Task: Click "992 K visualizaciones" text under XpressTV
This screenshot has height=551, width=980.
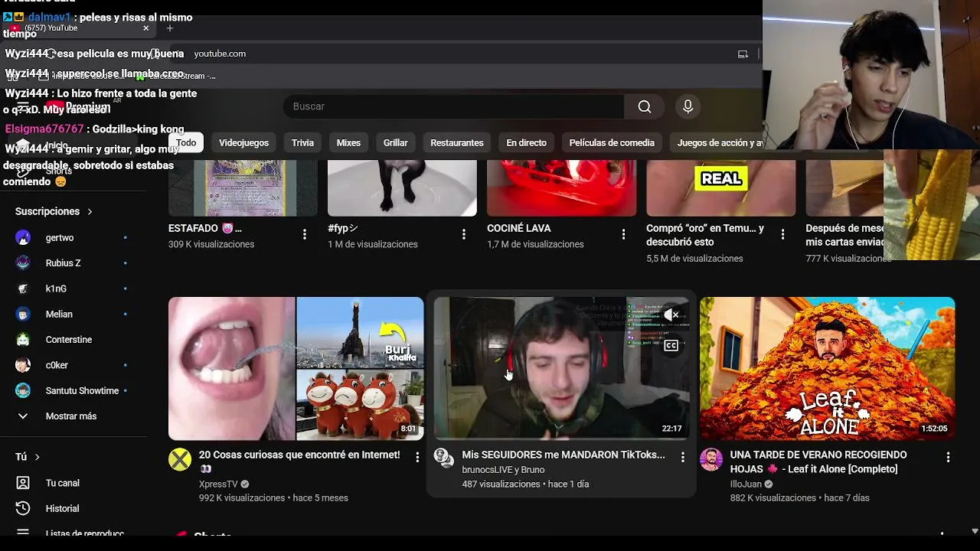Action: [242, 498]
